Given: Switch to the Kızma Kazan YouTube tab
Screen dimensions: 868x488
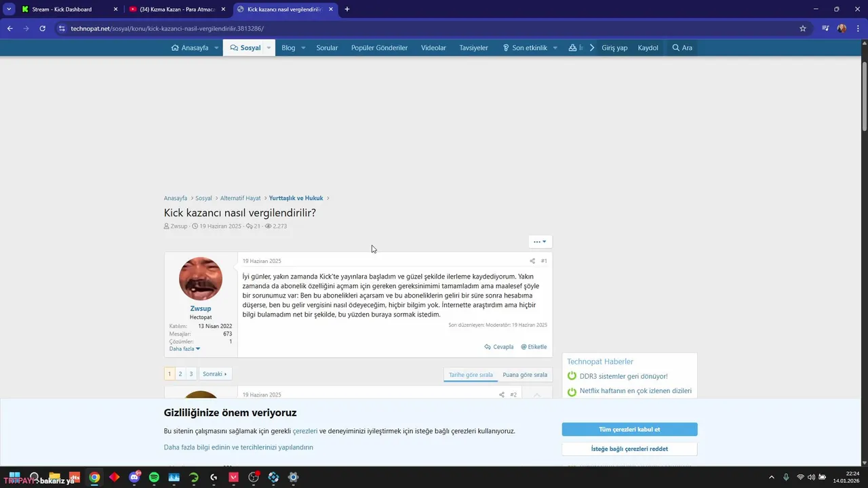Looking at the screenshot, I should click(x=177, y=9).
